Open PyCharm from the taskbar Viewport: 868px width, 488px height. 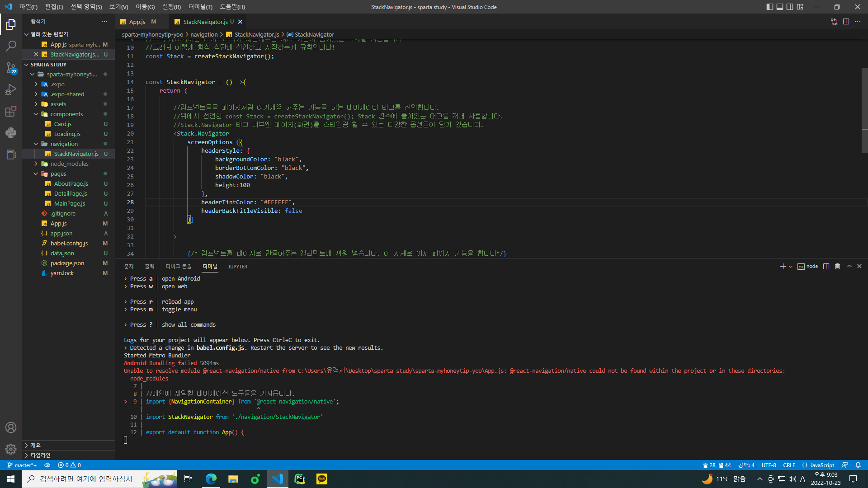[x=300, y=479]
